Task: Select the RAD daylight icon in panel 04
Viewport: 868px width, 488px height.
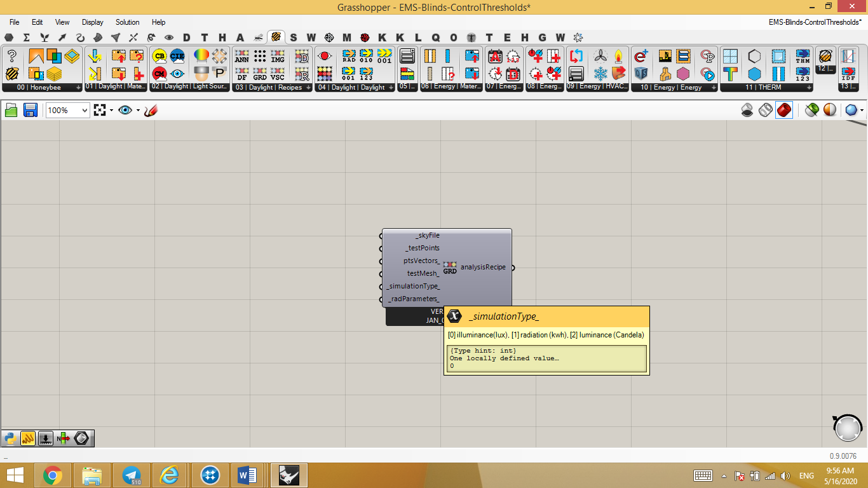Action: tap(349, 56)
